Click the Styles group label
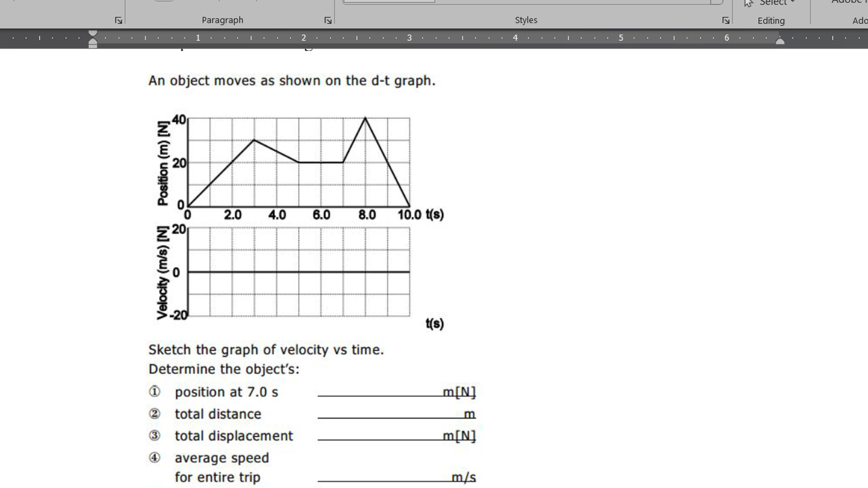Viewport: 868px width, 488px height. pos(526,20)
